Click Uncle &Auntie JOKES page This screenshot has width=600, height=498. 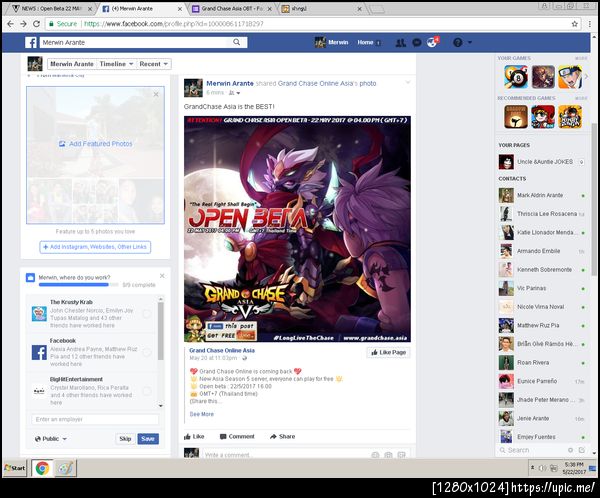point(541,162)
